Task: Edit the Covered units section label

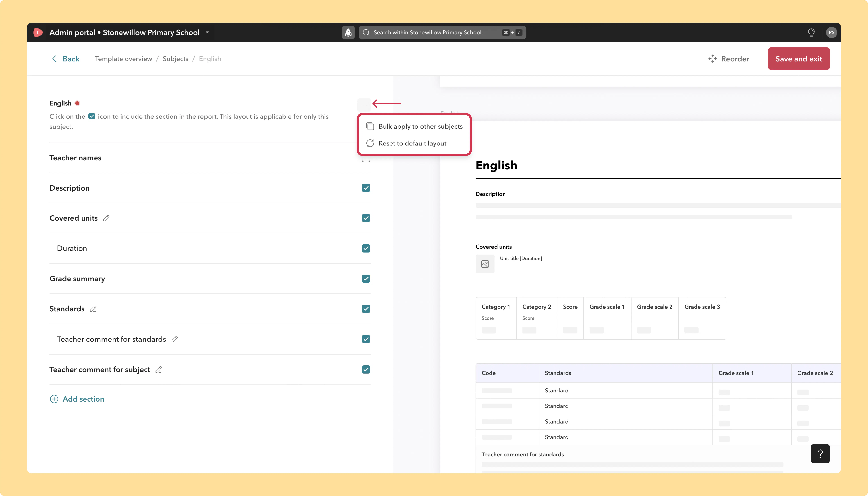Action: coord(106,218)
